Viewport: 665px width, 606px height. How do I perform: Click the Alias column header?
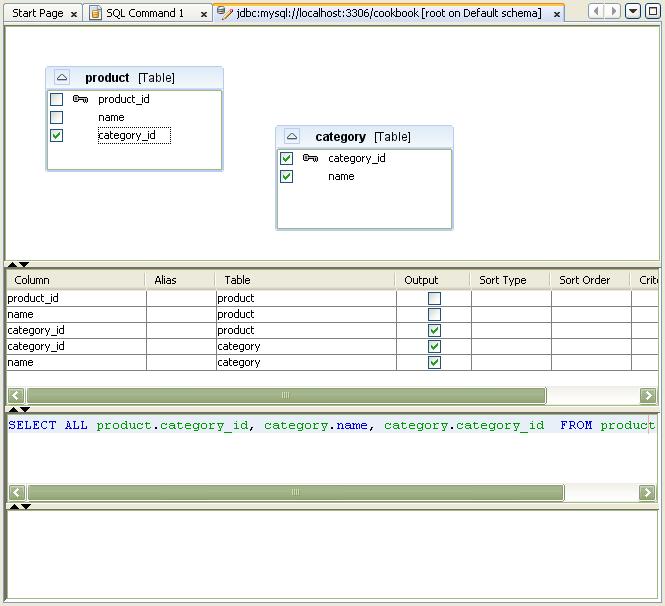click(x=181, y=280)
